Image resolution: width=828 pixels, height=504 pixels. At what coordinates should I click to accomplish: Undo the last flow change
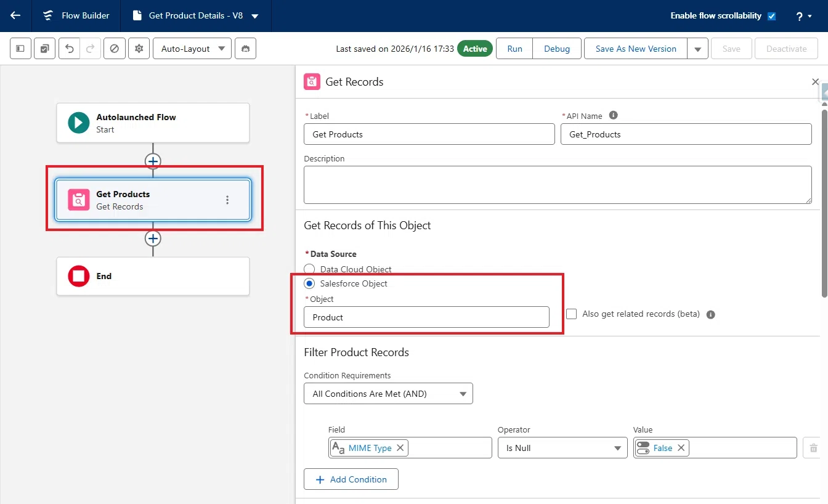69,49
